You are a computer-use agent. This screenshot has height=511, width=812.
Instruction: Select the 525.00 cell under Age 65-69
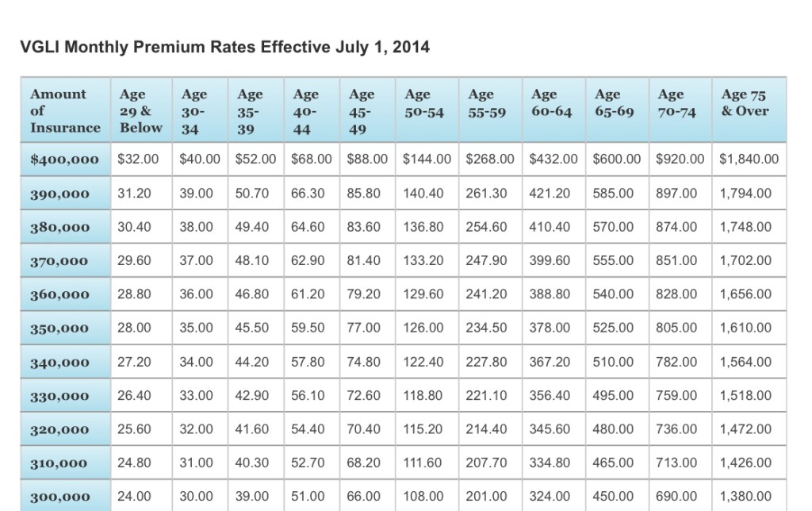(614, 328)
